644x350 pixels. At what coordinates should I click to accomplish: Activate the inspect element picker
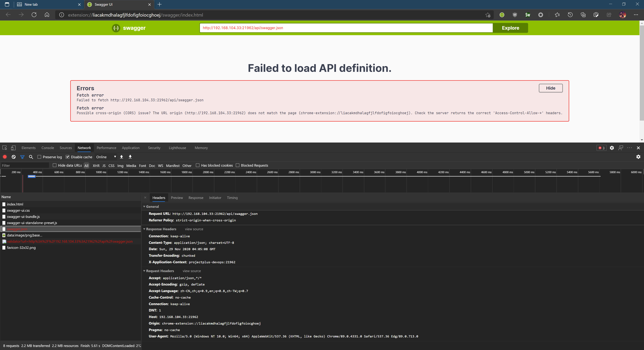(x=5, y=148)
